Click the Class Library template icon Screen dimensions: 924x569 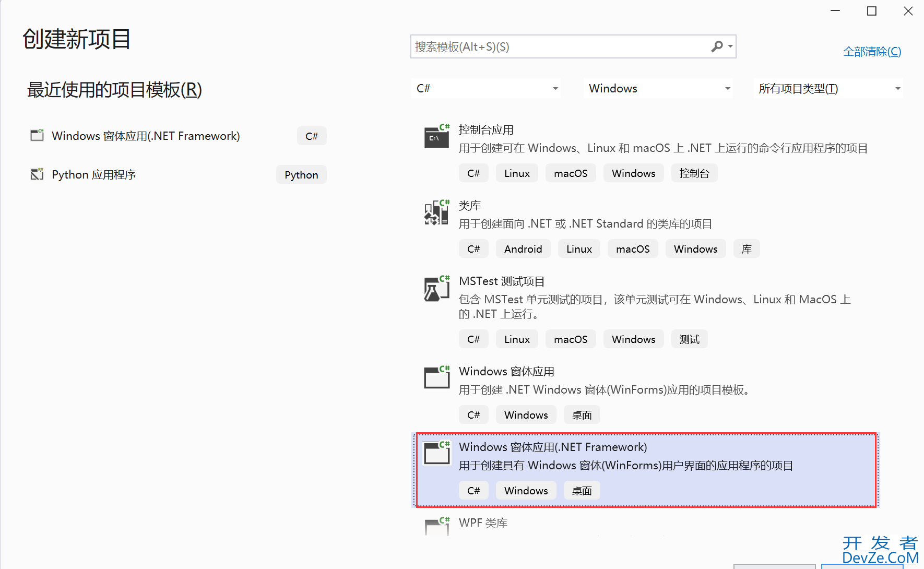pyautogui.click(x=437, y=212)
